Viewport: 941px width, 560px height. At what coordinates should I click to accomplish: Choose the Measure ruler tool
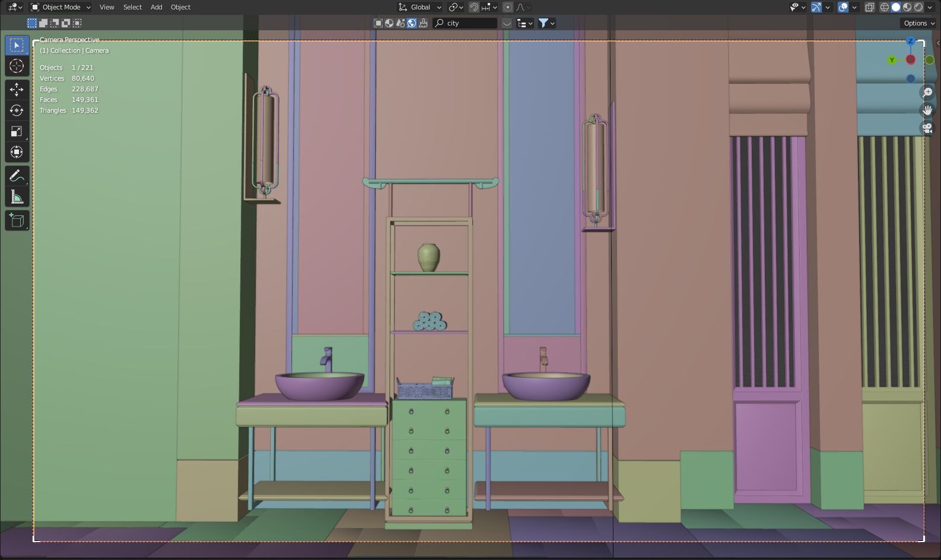click(17, 197)
